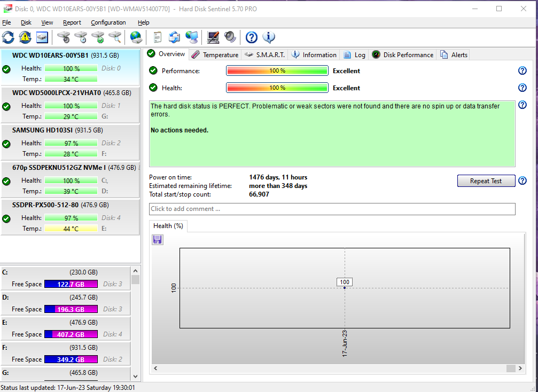Click green check icon of SSDPR-PX500 disk
Viewport: 538px width, 392px height.
(x=6, y=219)
